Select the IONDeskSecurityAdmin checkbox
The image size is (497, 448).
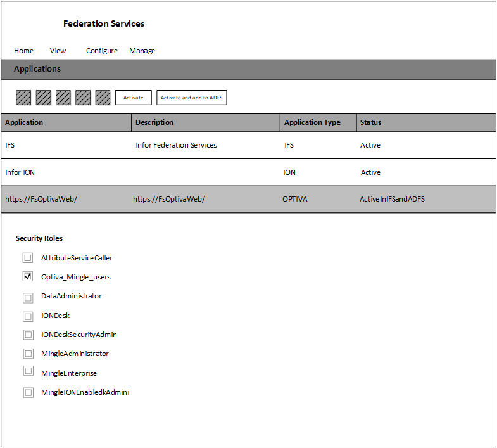28,335
